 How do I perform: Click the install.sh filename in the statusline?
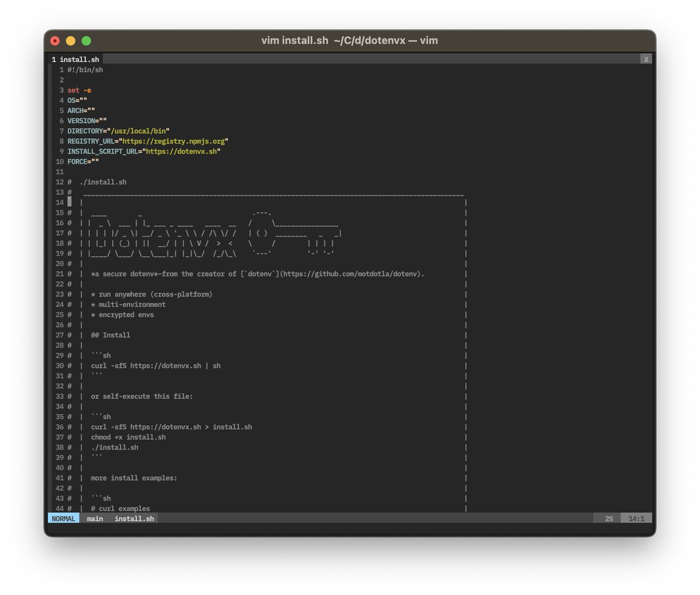pyautogui.click(x=134, y=519)
